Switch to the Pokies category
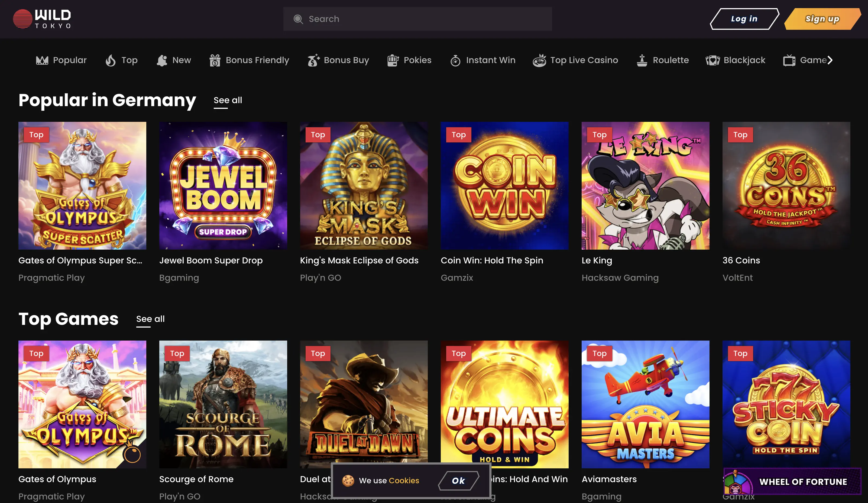This screenshot has width=868, height=503. [x=409, y=60]
